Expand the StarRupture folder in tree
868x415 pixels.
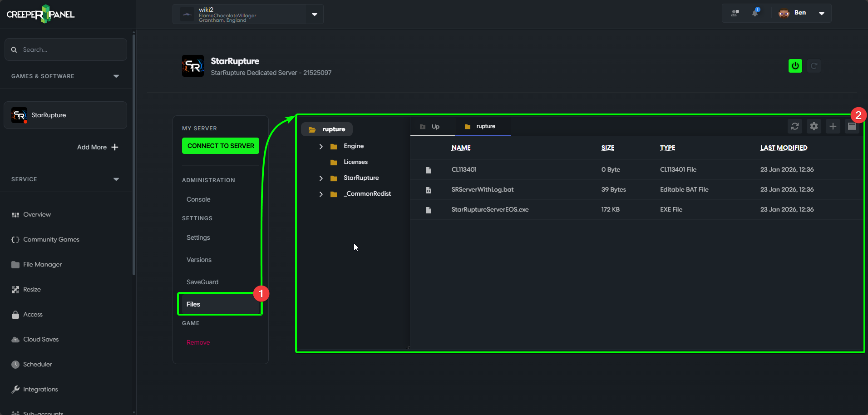pyautogui.click(x=321, y=178)
